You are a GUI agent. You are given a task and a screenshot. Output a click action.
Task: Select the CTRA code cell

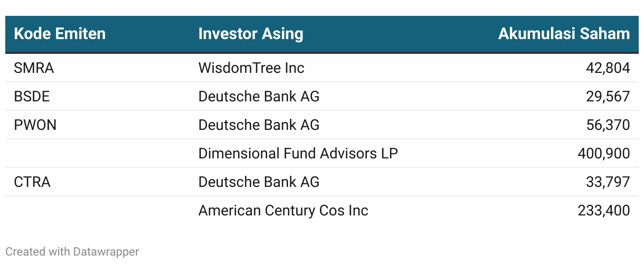32,182
